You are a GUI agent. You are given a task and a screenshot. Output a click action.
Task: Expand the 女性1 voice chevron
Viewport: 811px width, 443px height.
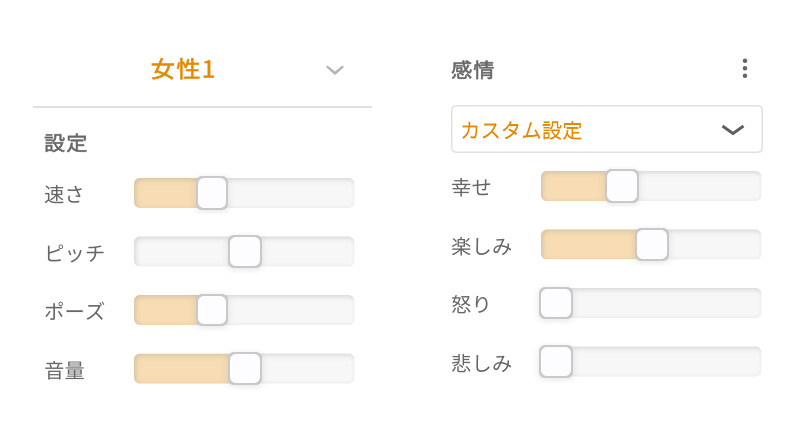coord(335,70)
